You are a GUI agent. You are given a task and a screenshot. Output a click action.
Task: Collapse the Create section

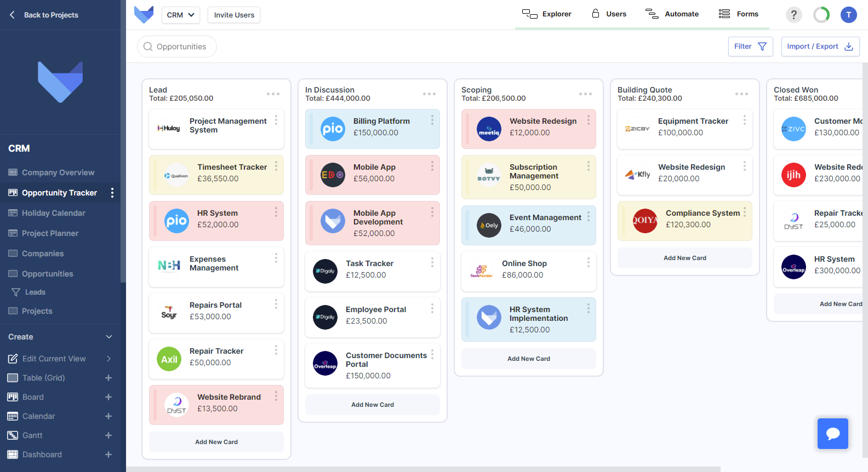(109, 337)
